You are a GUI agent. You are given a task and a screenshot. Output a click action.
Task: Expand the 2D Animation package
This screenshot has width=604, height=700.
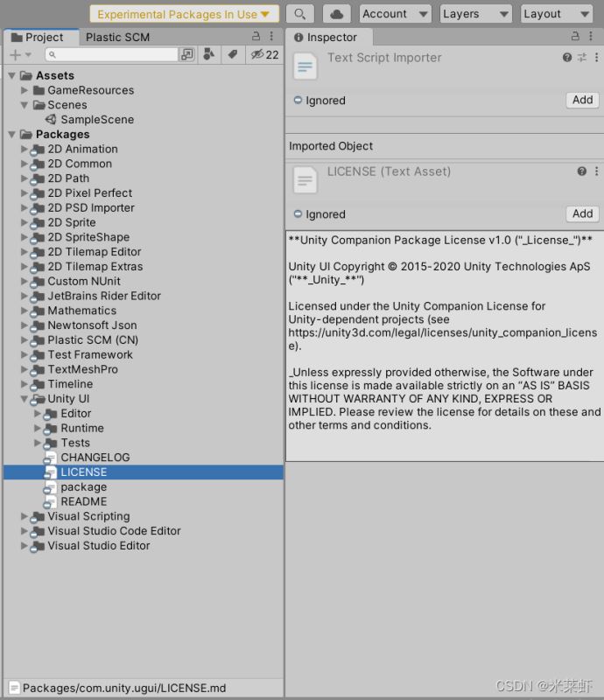tap(25, 149)
